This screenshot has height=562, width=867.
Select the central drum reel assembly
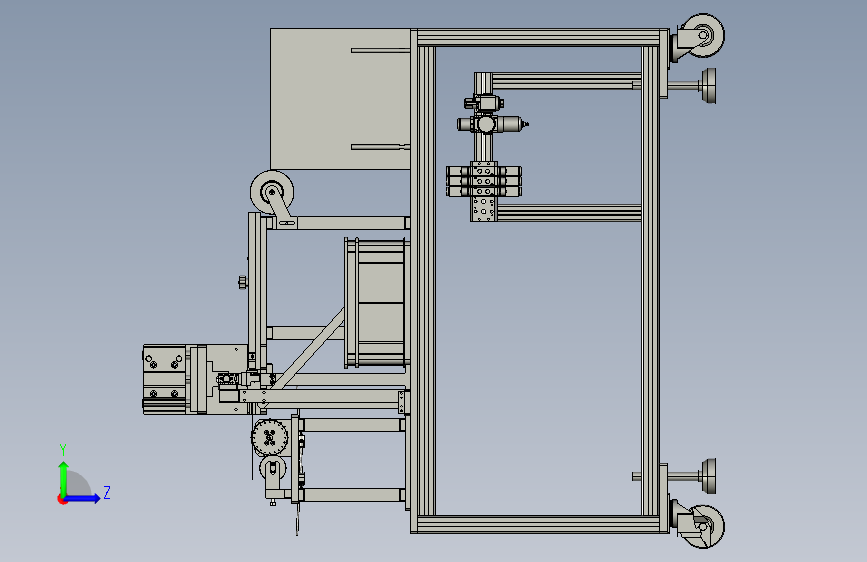click(x=377, y=303)
